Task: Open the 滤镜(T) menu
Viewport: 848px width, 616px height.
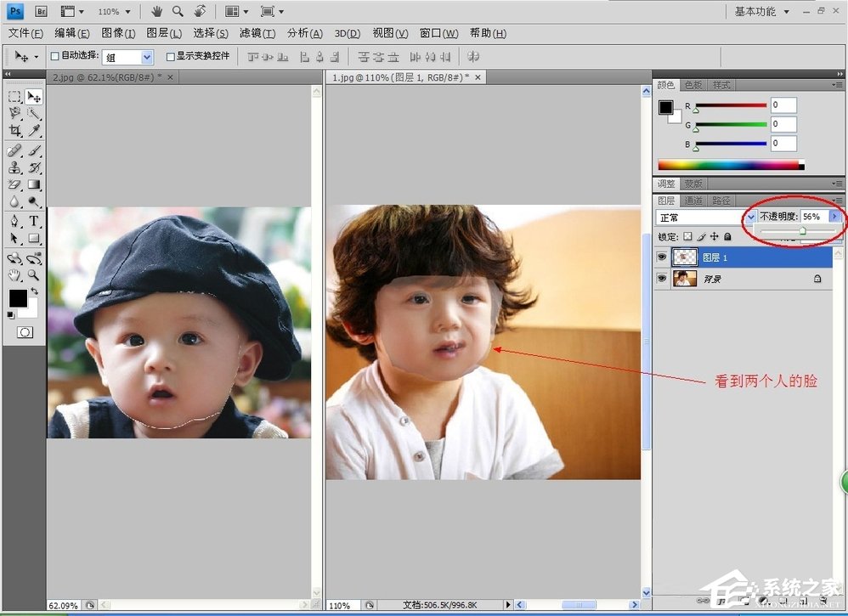Action: point(257,33)
